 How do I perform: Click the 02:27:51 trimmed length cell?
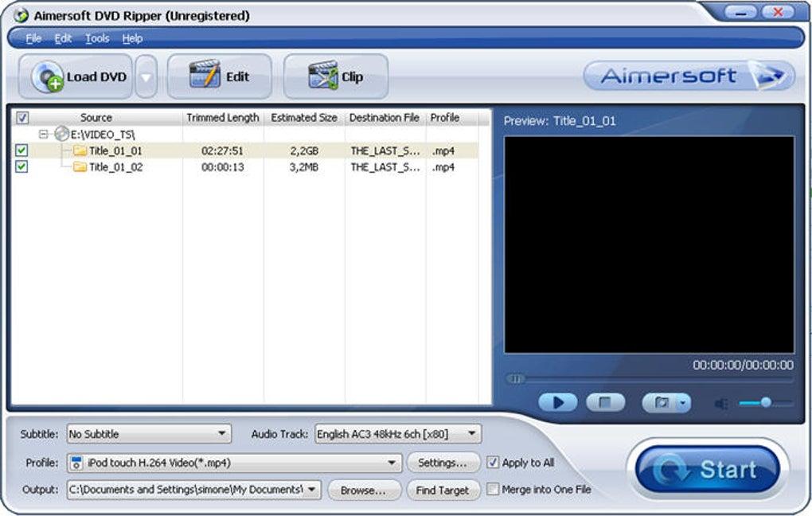pos(222,150)
